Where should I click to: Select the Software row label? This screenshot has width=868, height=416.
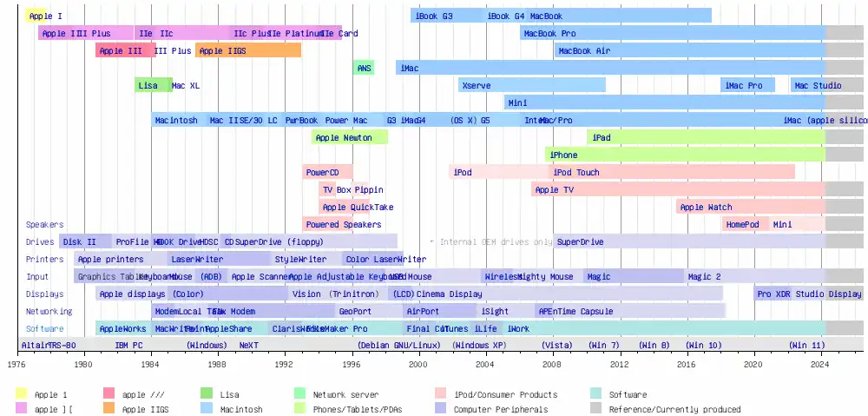(45, 329)
